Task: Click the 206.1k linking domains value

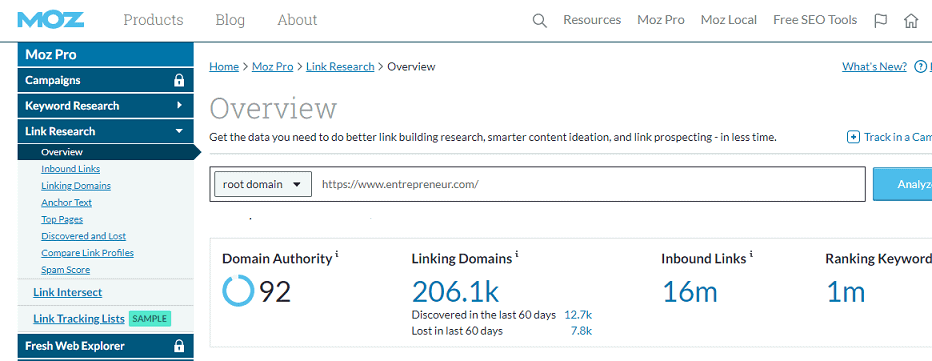Action: click(455, 292)
